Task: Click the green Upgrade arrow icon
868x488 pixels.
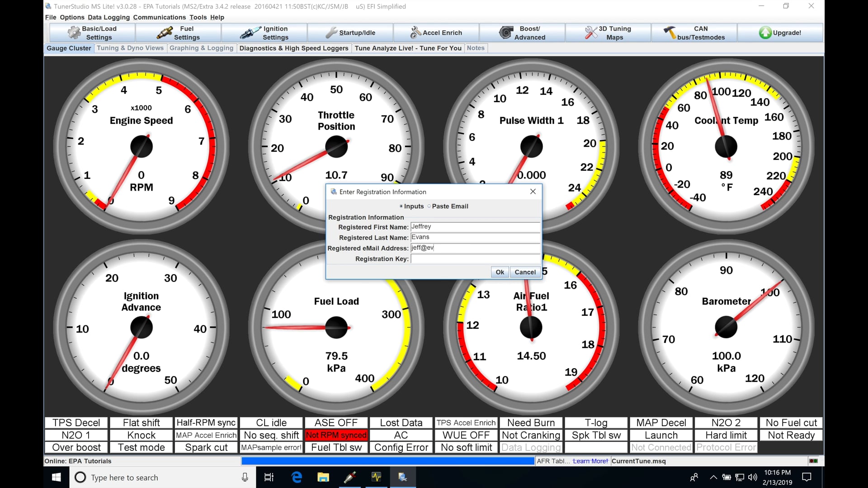Action: pos(765,33)
